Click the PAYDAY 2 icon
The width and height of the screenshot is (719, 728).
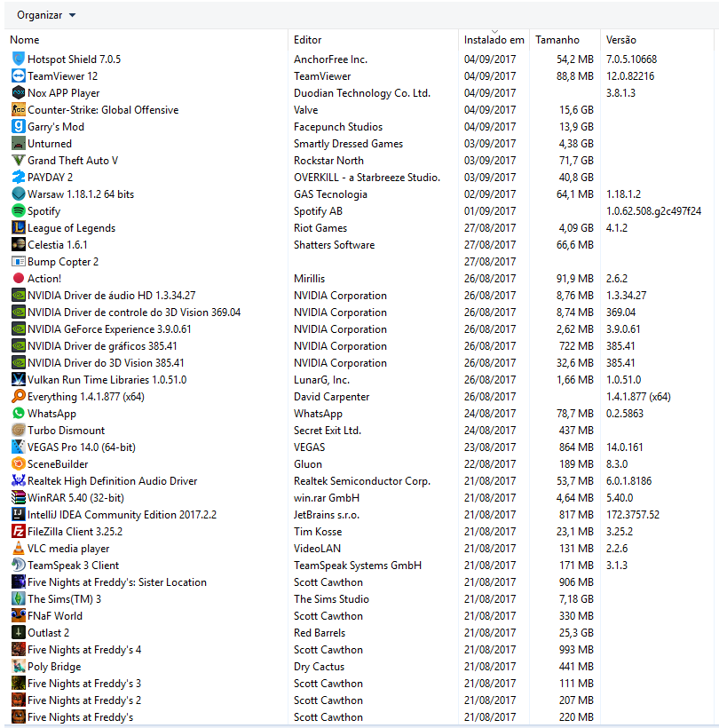pyautogui.click(x=18, y=177)
